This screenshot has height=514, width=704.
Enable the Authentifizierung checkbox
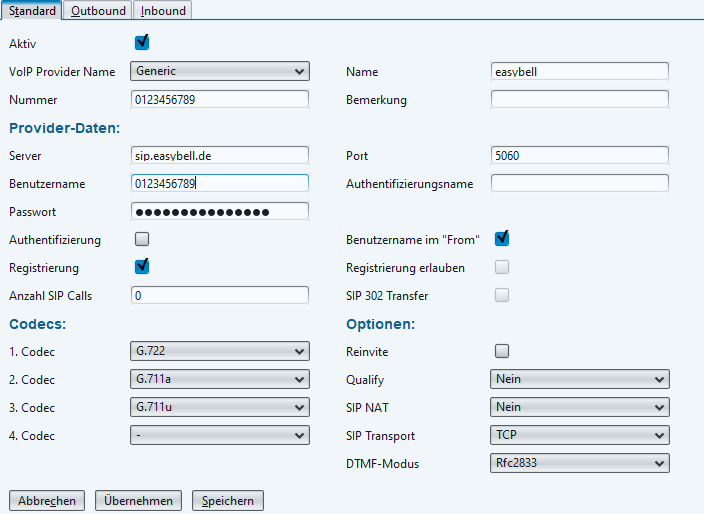[x=142, y=239]
